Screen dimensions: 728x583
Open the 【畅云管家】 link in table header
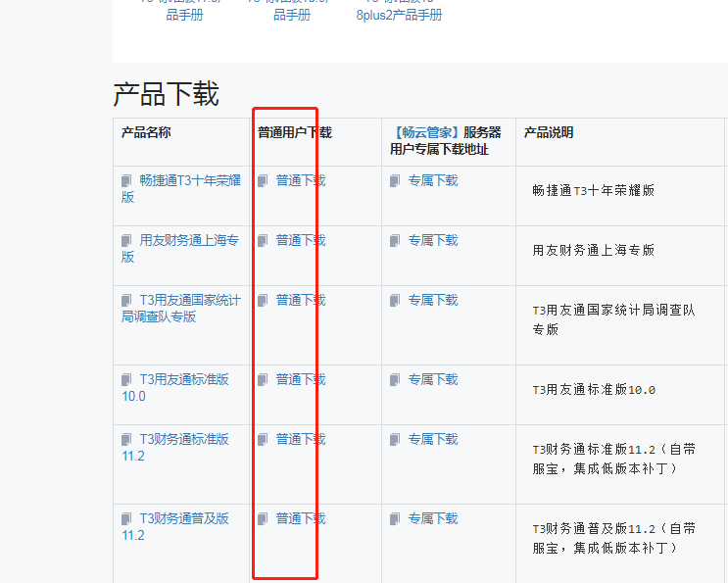point(426,132)
